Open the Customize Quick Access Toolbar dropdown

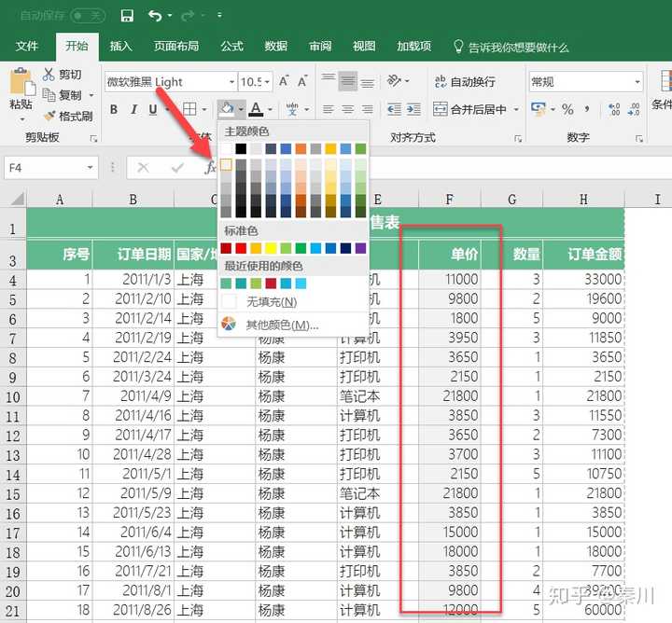[219, 16]
